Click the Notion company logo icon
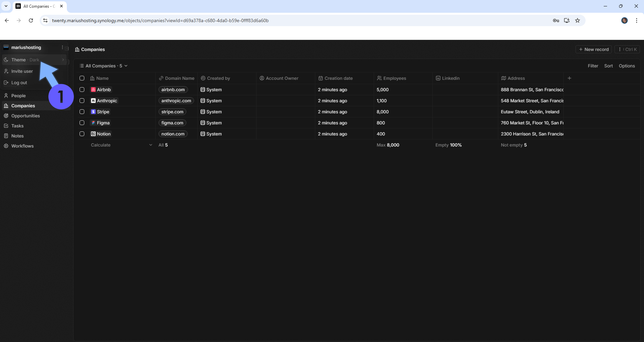This screenshot has width=644, height=342. pyautogui.click(x=93, y=134)
